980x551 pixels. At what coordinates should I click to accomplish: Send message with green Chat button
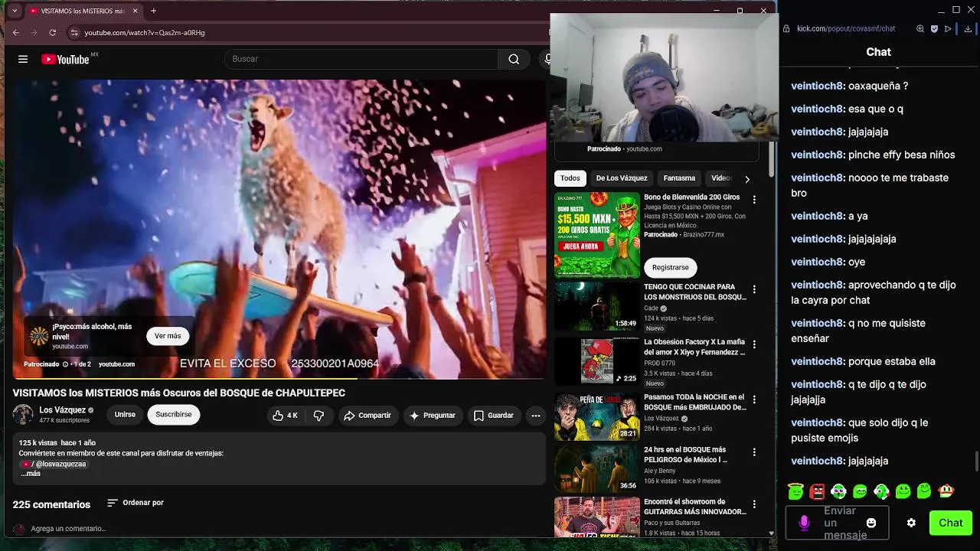951,523
